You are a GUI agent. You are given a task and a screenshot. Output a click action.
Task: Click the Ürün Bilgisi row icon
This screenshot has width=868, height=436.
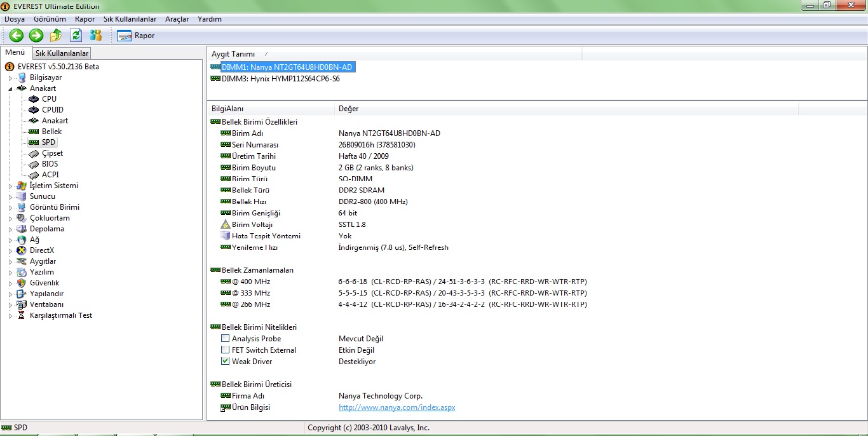pos(226,407)
